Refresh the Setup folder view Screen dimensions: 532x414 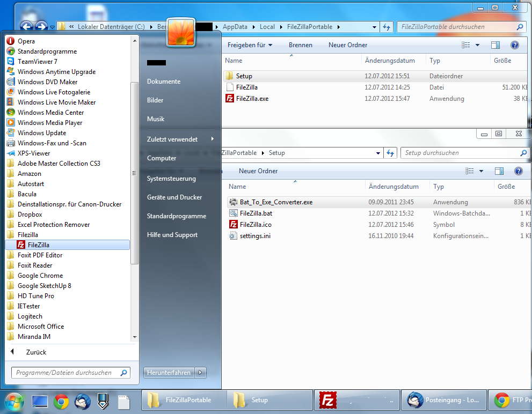(390, 153)
